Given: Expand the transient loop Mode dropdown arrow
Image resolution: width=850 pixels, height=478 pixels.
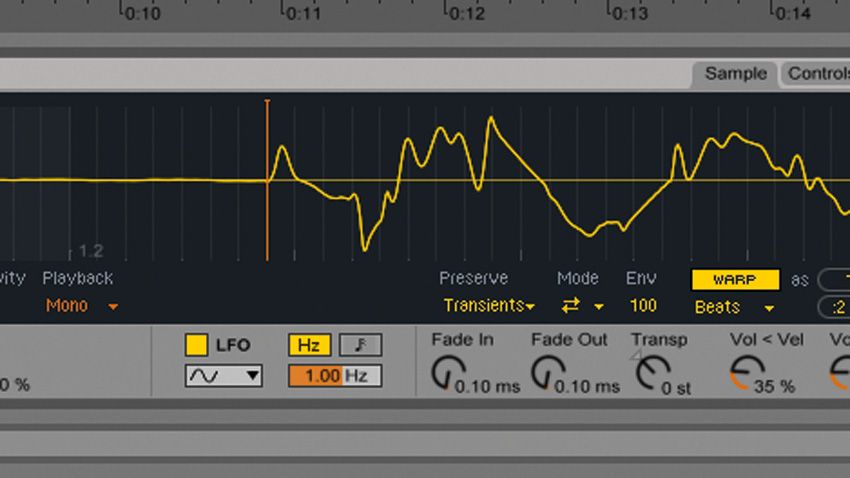Looking at the screenshot, I should tap(598, 307).
